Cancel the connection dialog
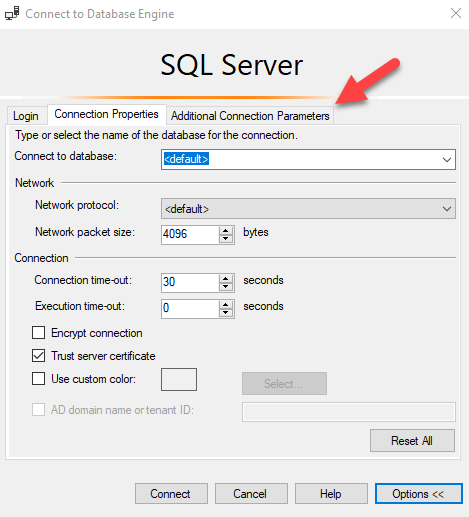Image resolution: width=469 pixels, height=517 pixels. (x=251, y=494)
